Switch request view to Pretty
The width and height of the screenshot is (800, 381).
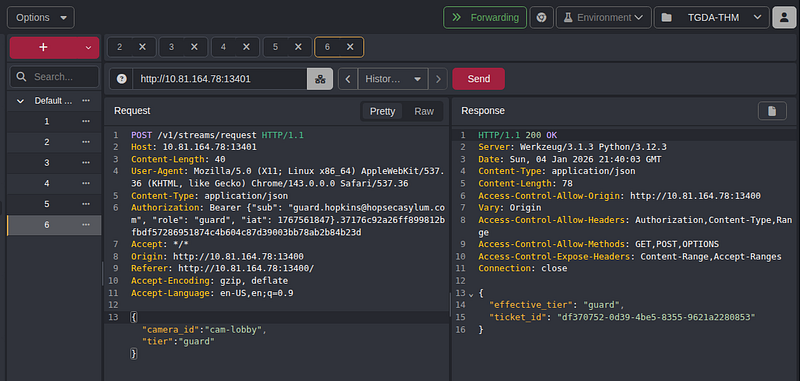tap(382, 111)
